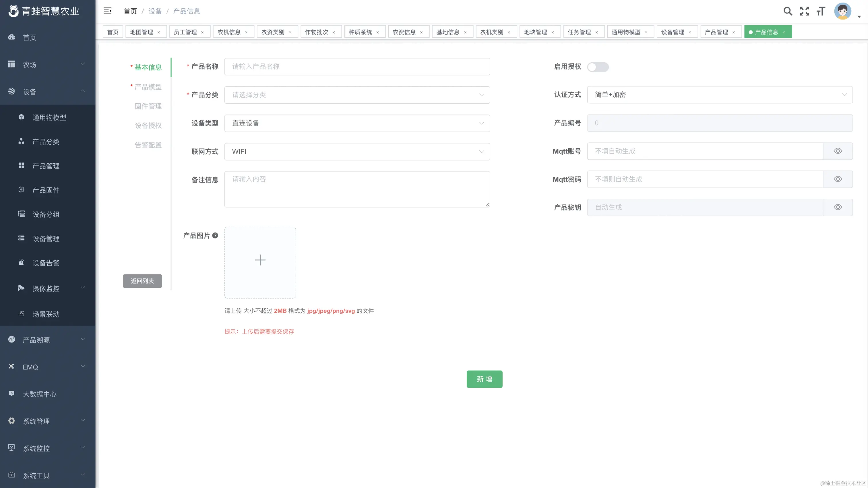Open 设备分组 from the sidebar
Viewport: 868px width, 488px height.
46,214
